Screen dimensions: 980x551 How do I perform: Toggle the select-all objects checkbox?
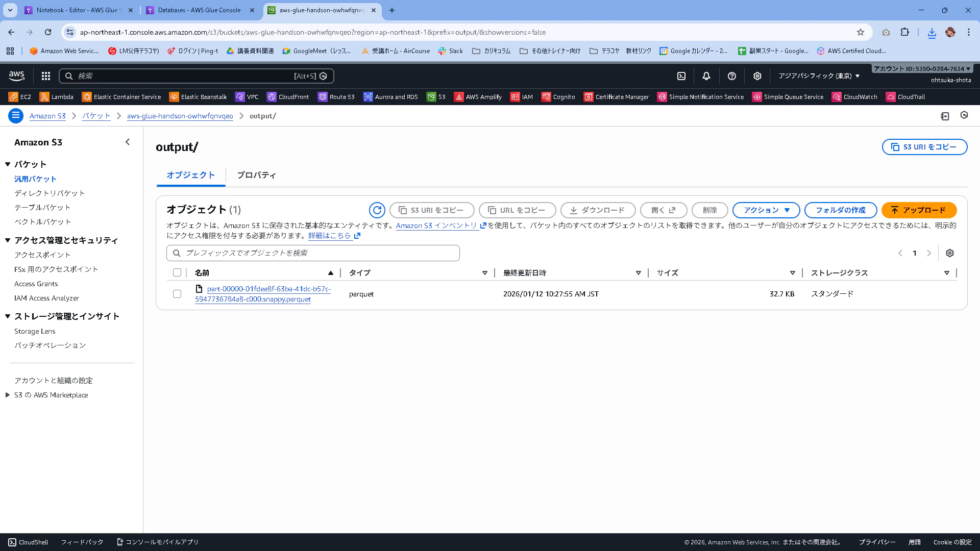[x=177, y=273]
